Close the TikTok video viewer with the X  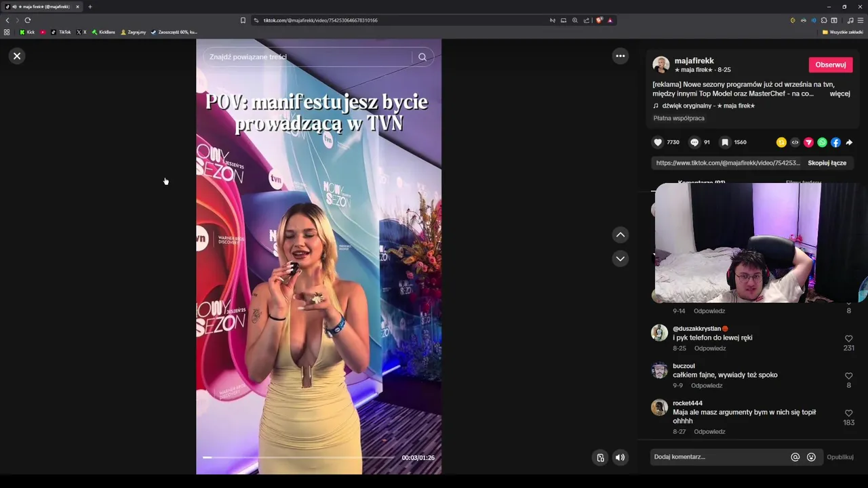coord(17,56)
